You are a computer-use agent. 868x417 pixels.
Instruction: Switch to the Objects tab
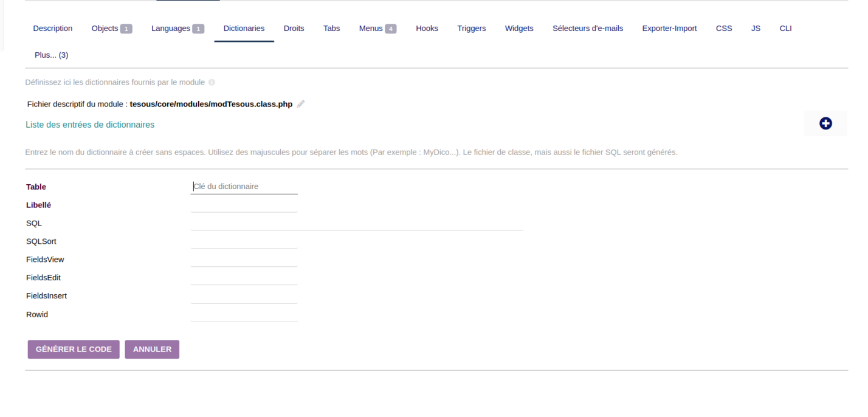[111, 28]
